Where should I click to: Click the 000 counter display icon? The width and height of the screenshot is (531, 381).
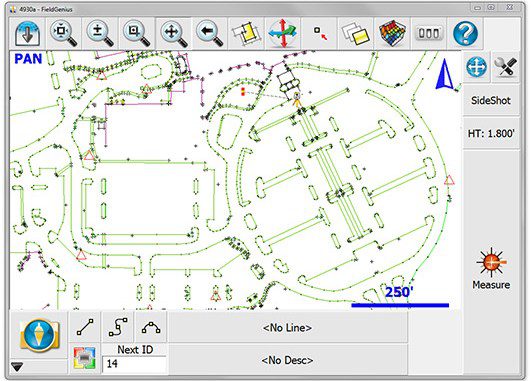click(429, 33)
